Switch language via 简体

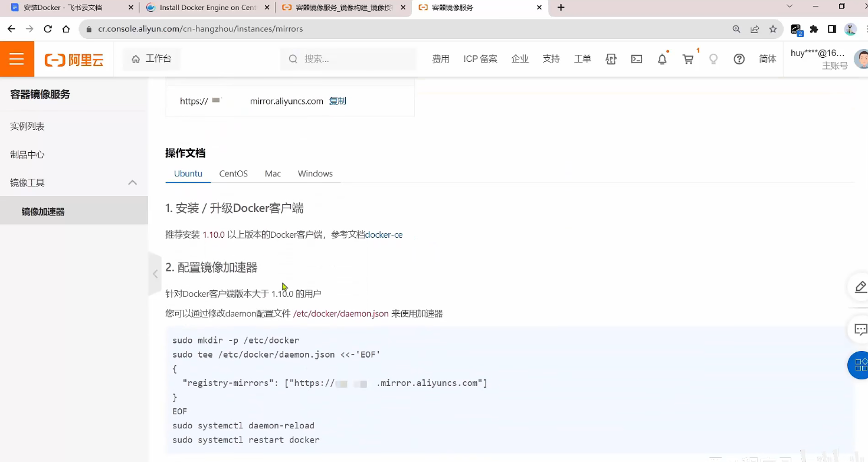768,59
